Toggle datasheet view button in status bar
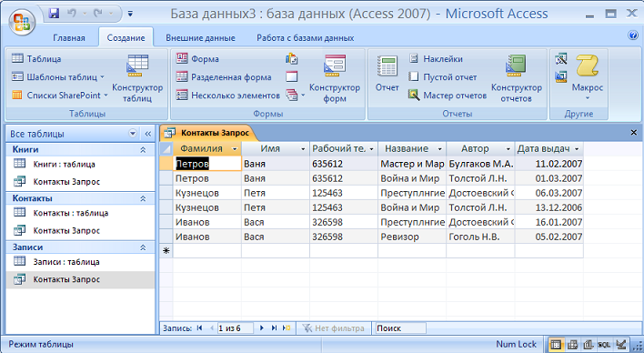The image size is (644, 353). click(555, 345)
